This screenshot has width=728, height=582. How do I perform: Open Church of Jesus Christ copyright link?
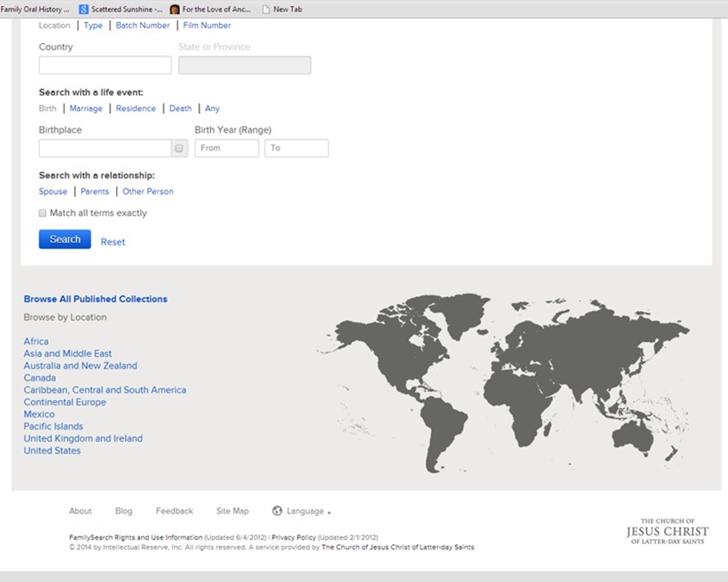pyautogui.click(x=398, y=548)
